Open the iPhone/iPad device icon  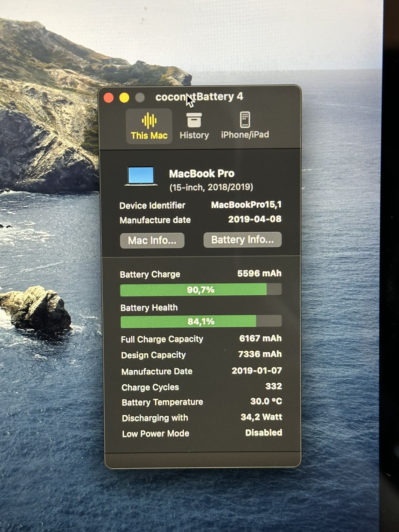[x=245, y=120]
